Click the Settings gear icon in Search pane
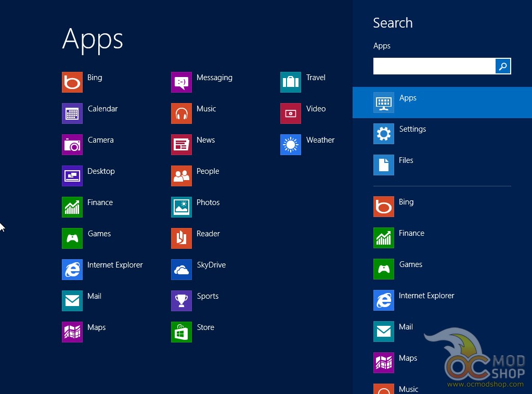The height and width of the screenshot is (394, 532). coord(383,134)
